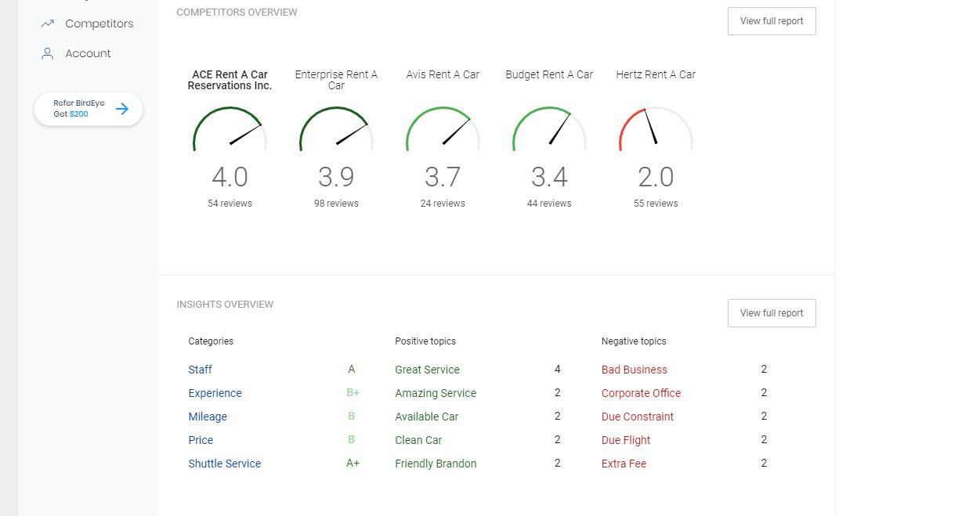Click the blue arrow on Refer BirdEye
980x516 pixels.
click(x=122, y=109)
